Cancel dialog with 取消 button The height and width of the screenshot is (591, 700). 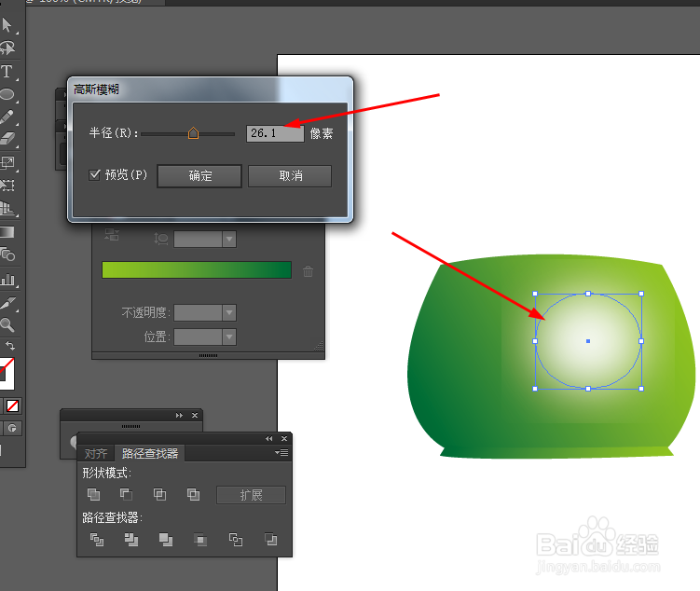[x=290, y=176]
